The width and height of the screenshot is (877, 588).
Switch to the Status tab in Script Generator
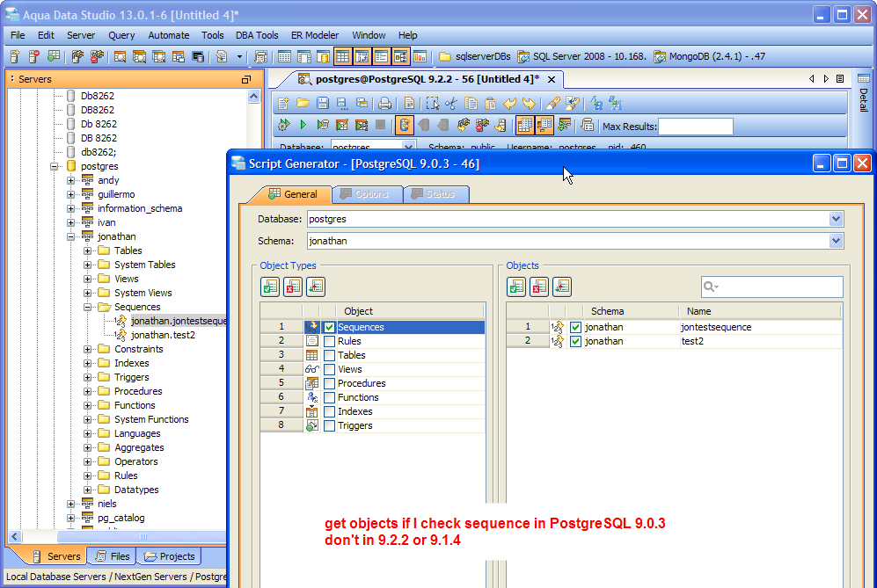tap(435, 194)
